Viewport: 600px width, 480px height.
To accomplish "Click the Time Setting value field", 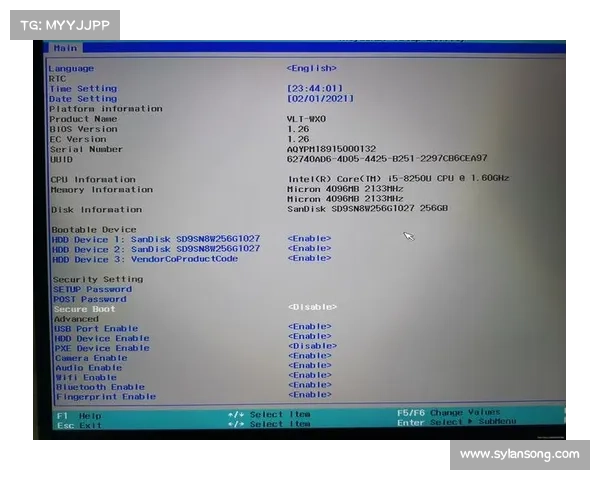I will tap(315, 88).
